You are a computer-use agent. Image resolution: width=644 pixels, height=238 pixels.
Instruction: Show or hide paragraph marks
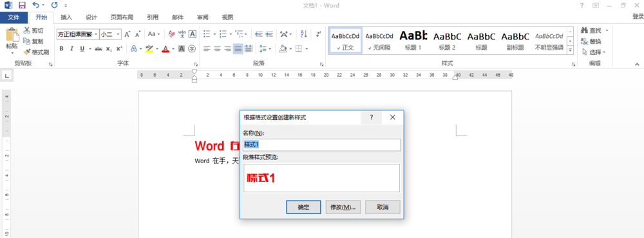click(x=318, y=34)
